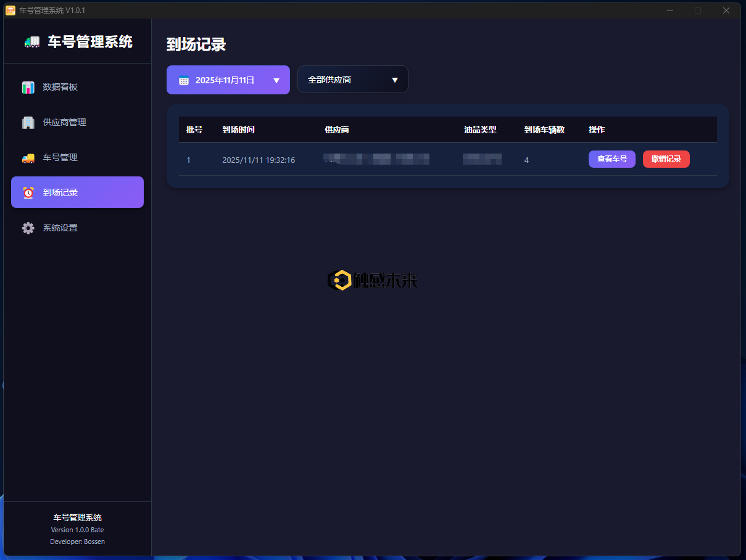Open settings via the 系统设置 gear icon
The height and width of the screenshot is (560, 746).
coord(28,228)
